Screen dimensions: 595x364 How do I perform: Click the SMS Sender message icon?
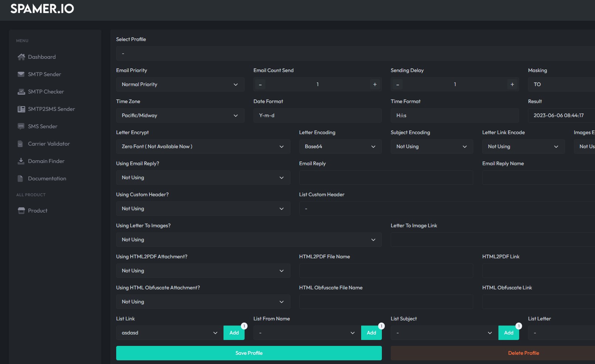(x=21, y=126)
